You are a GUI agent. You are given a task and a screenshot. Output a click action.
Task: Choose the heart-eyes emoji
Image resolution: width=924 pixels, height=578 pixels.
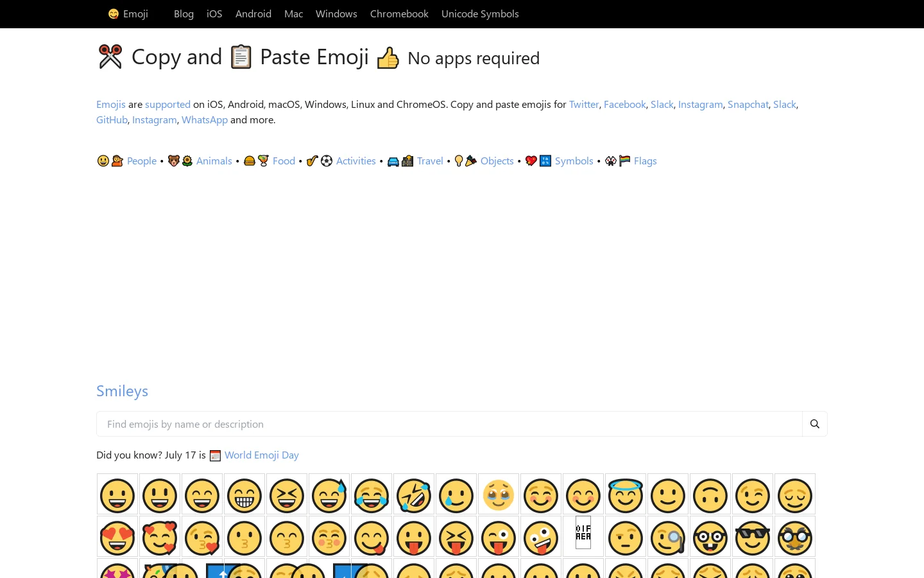pos(117,537)
